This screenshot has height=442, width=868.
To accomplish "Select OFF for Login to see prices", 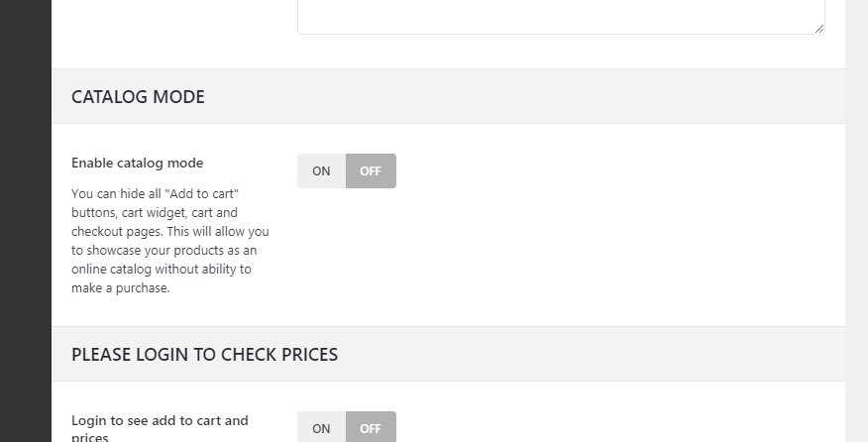I will [x=371, y=428].
